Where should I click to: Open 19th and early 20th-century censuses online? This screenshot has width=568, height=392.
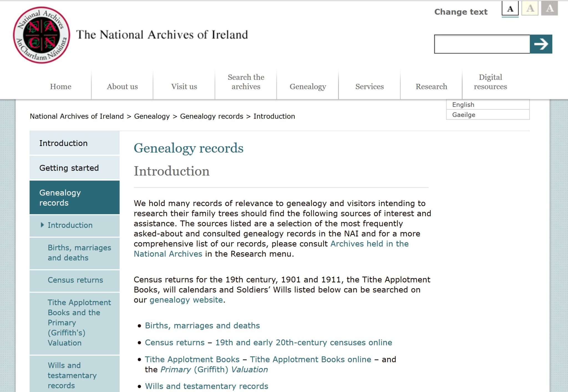(304, 342)
